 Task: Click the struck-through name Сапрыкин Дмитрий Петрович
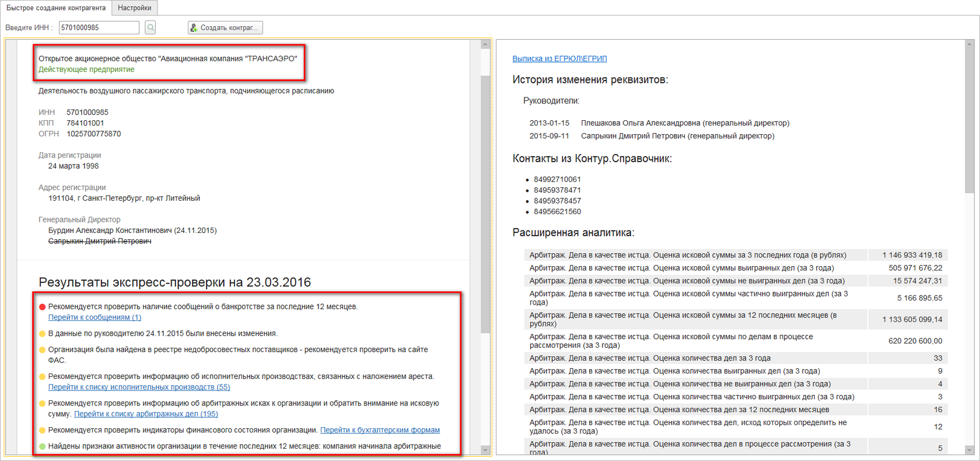100,241
